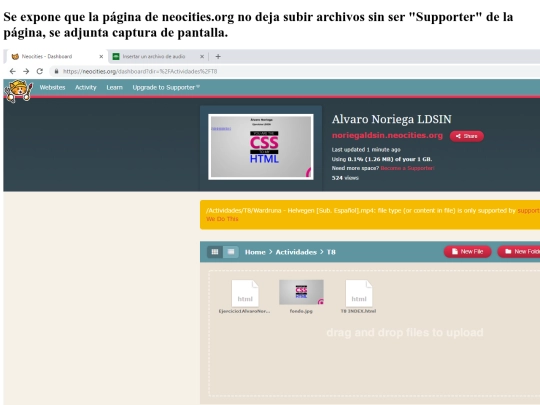Screen dimensions: 540x405
Task: Click T8 in the breadcrumb
Action: (331, 252)
